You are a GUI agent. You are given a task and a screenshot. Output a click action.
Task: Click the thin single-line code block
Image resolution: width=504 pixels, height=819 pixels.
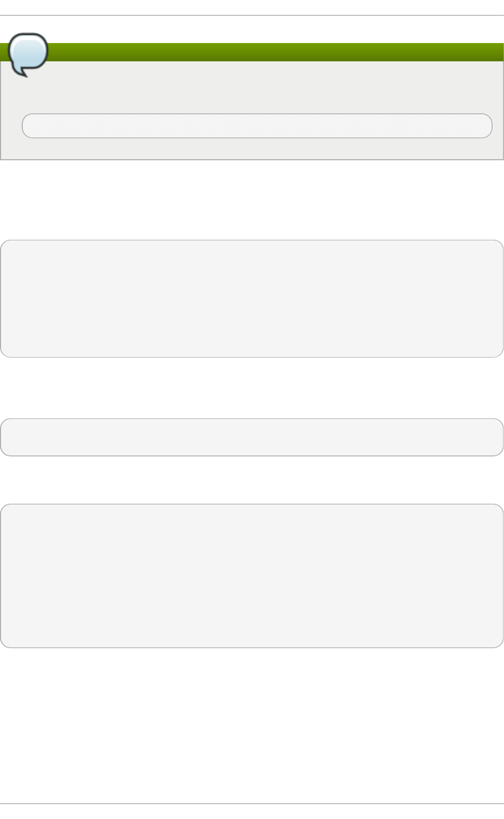252,437
